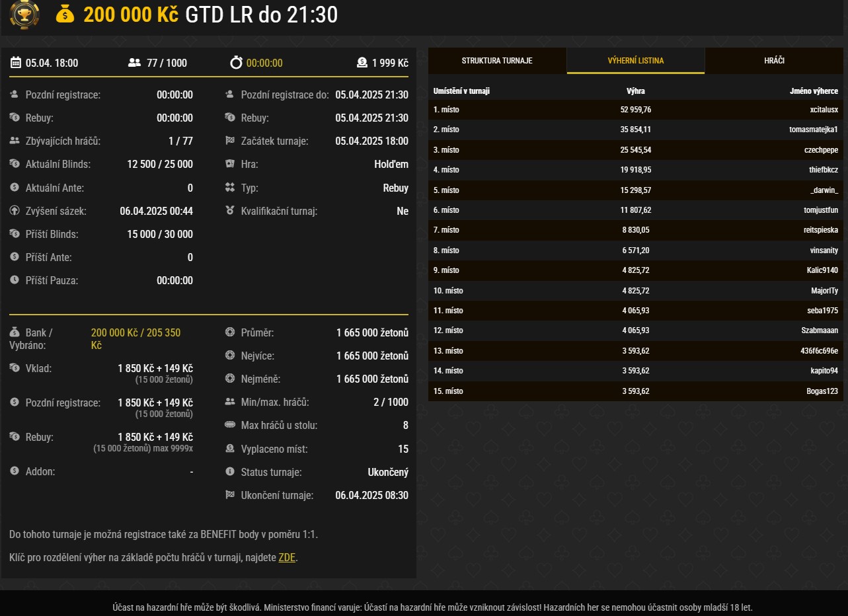Click the Výhra column header

point(635,91)
